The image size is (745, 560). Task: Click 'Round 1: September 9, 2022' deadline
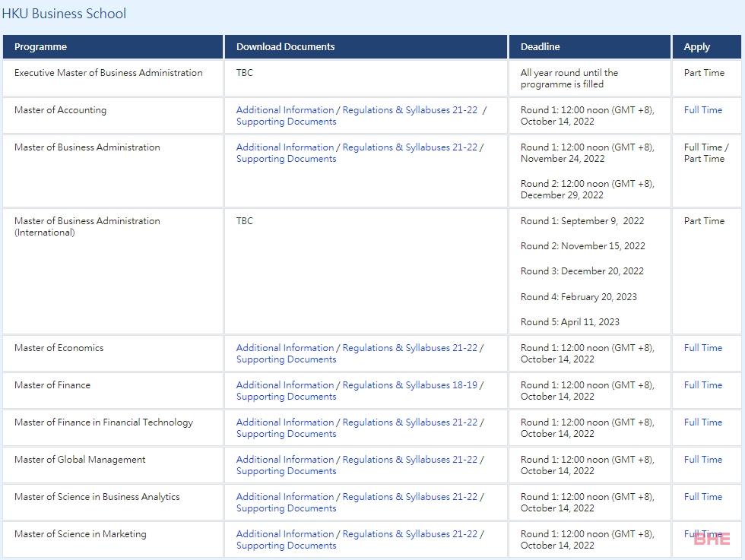582,221
